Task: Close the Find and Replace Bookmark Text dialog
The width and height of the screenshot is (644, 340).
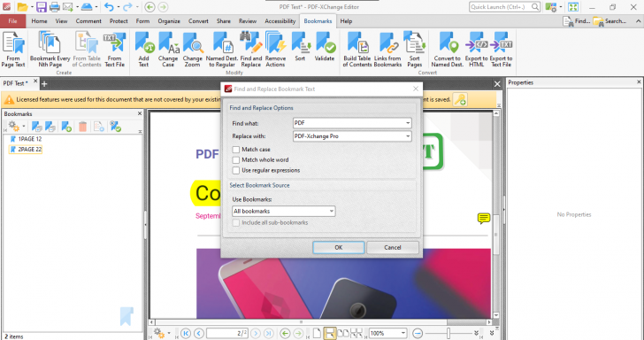Action: click(415, 89)
